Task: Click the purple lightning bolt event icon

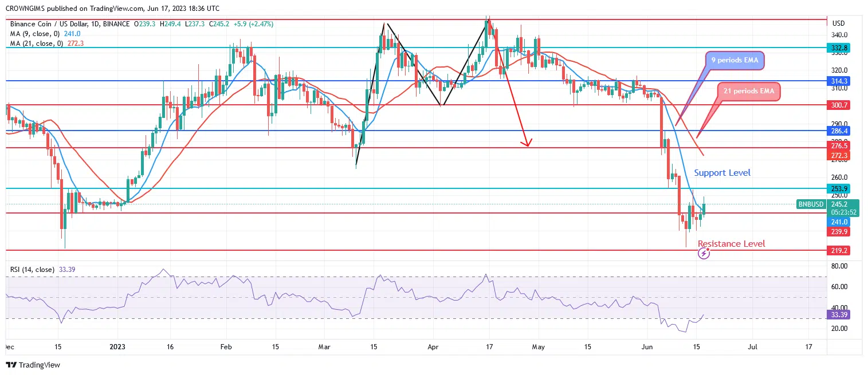Action: click(704, 254)
